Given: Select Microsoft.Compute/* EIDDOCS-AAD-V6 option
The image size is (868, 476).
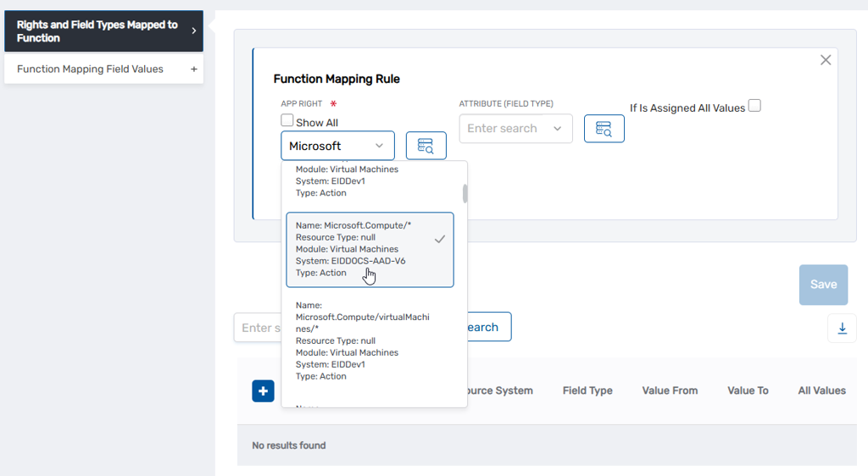Looking at the screenshot, I should pyautogui.click(x=370, y=249).
